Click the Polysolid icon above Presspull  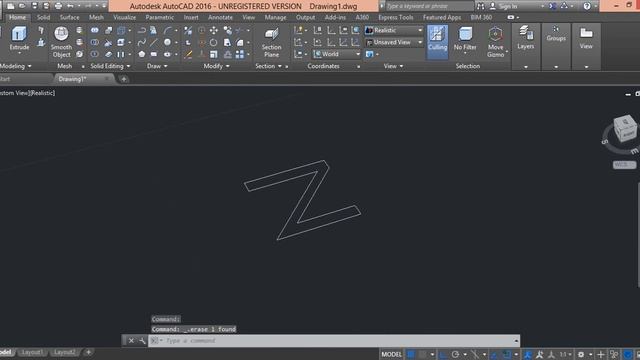[x=41, y=30]
